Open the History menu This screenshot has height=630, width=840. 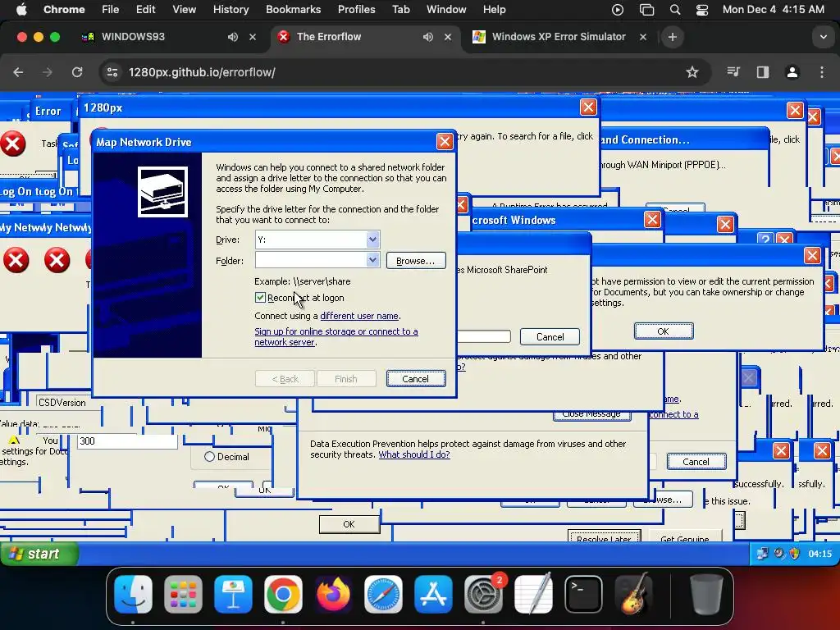(231, 10)
